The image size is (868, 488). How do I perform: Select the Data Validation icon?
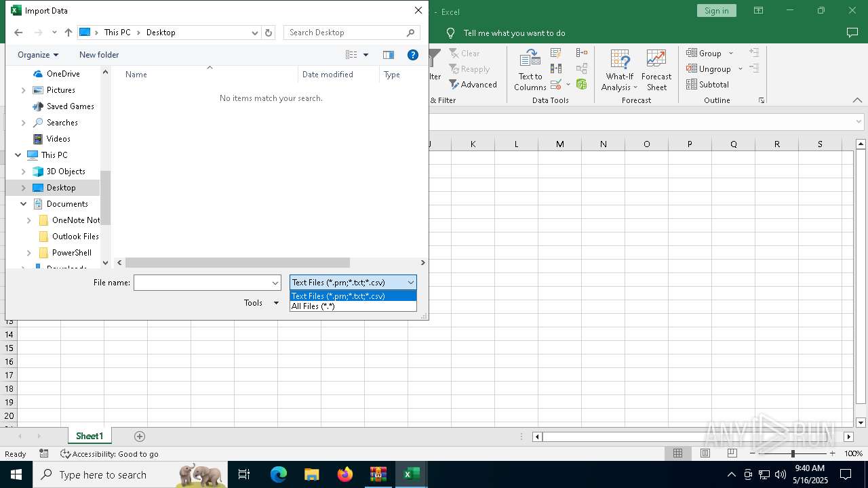coord(556,85)
